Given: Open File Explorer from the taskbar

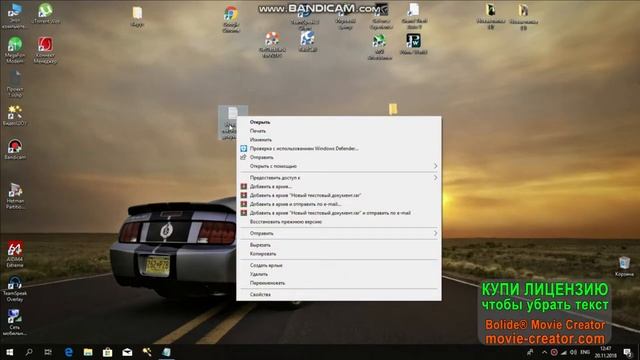Looking at the screenshot, I should pos(88,352).
